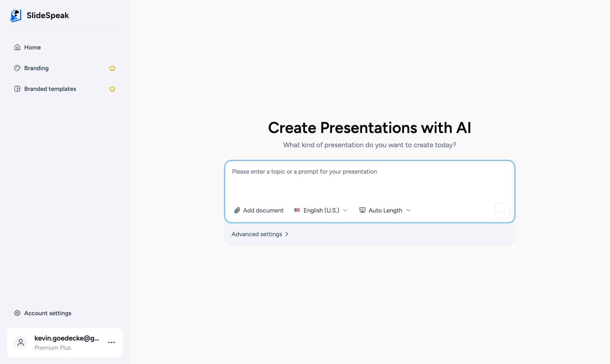Click the user avatar icon in the profile card
The image size is (610, 364).
(20, 342)
